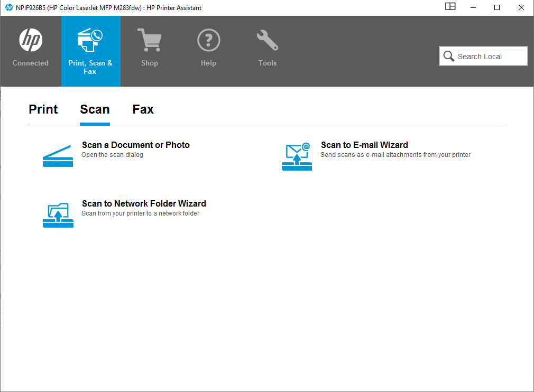Click the magnifier icon in the search box
Viewport: 534px width, 392px height.
(449, 56)
